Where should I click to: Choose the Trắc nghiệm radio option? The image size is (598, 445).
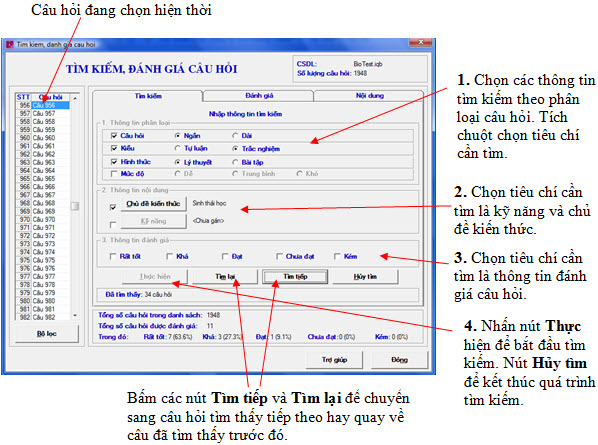[x=235, y=149]
